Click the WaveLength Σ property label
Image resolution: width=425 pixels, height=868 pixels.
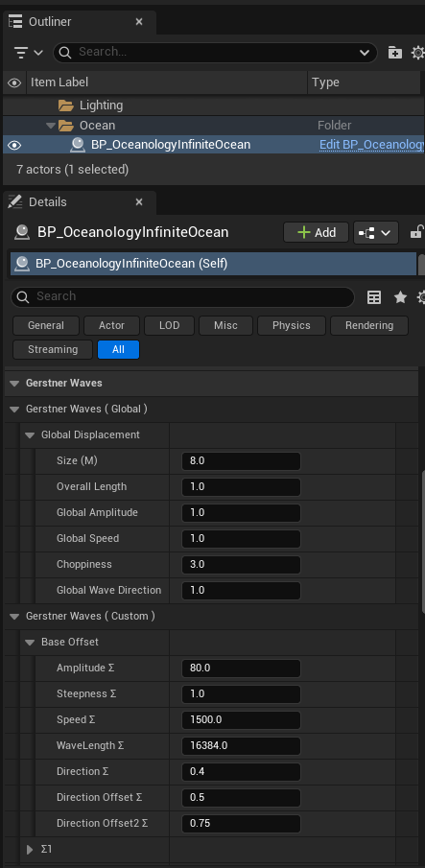coord(90,745)
